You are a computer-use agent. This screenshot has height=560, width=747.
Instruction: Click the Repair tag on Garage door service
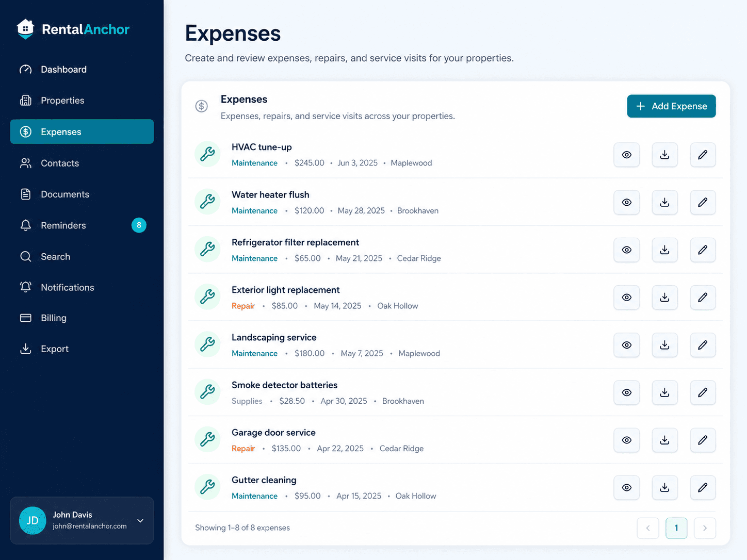pyautogui.click(x=243, y=449)
